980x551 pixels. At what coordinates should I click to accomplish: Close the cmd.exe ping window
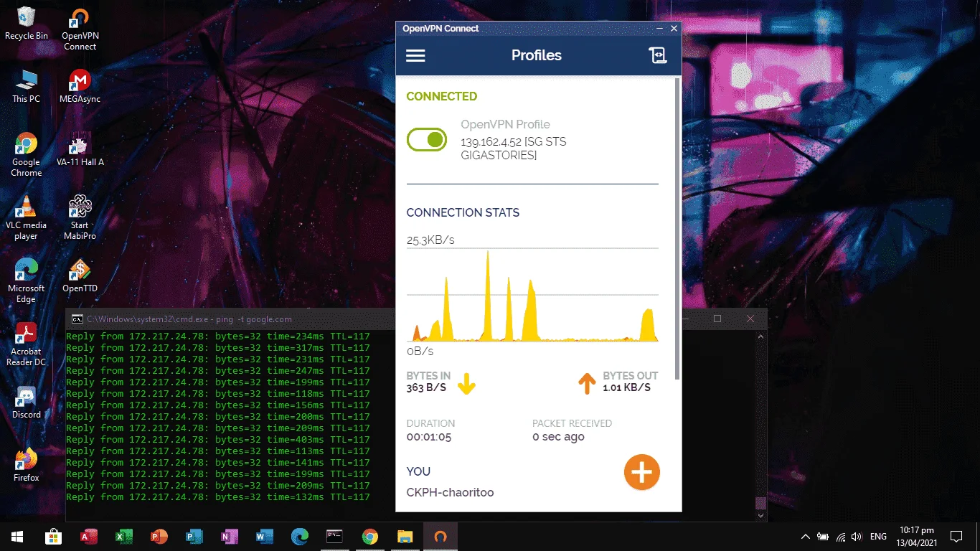tap(750, 319)
